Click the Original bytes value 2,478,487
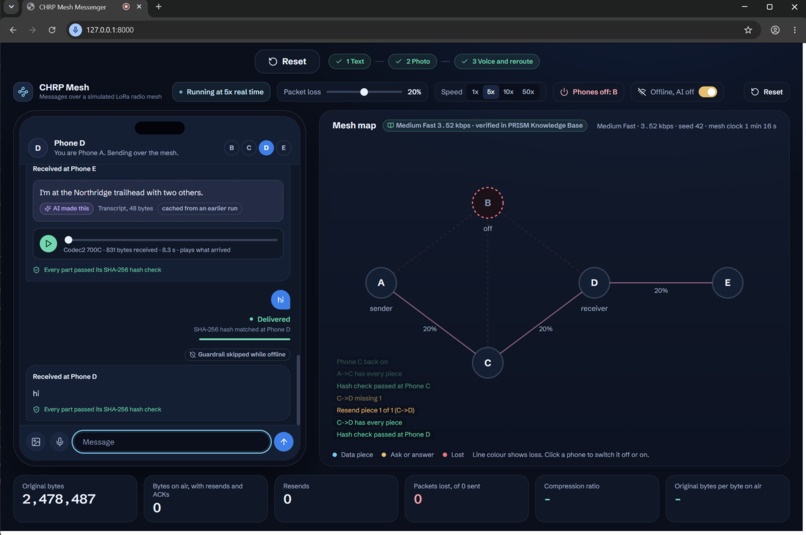 coord(59,499)
